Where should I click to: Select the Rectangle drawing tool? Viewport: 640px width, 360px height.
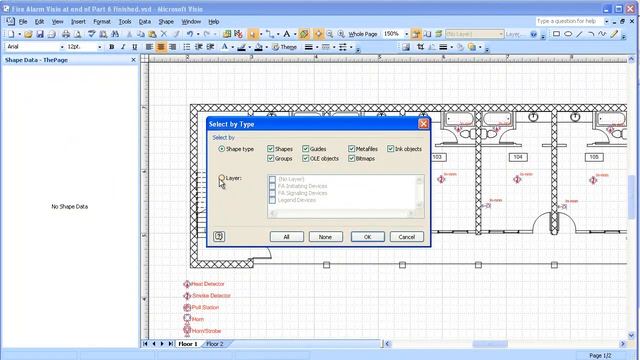click(x=556, y=34)
